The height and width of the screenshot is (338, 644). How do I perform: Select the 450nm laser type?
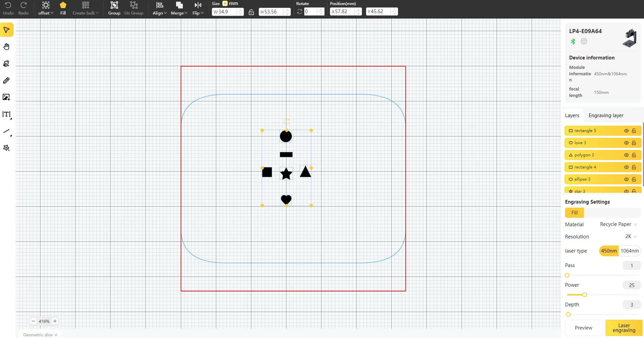click(x=609, y=251)
